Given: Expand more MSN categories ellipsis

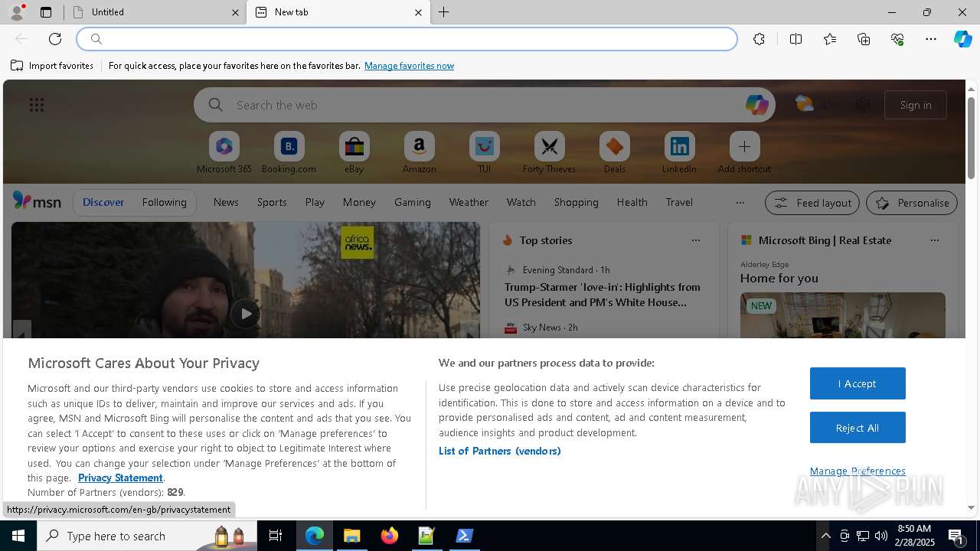Looking at the screenshot, I should pos(740,203).
